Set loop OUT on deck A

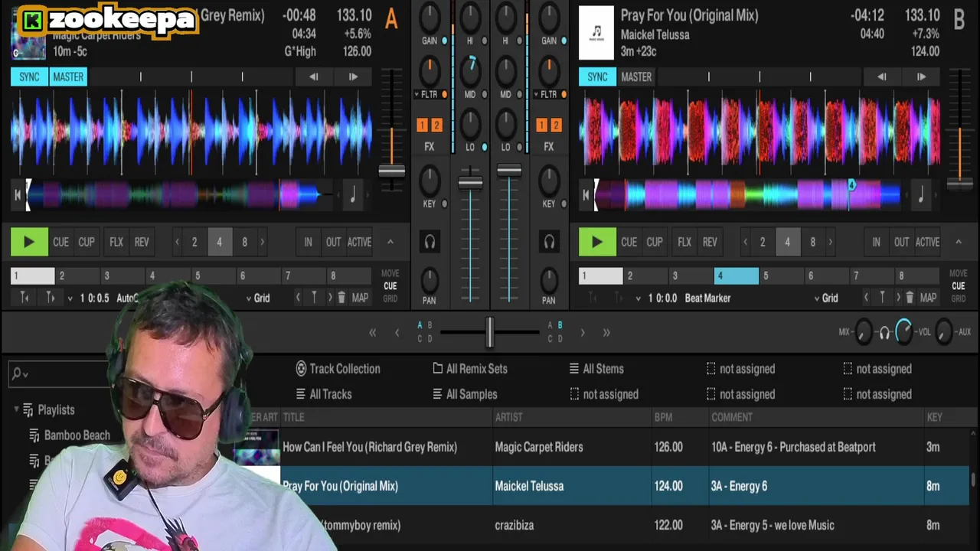[333, 242]
